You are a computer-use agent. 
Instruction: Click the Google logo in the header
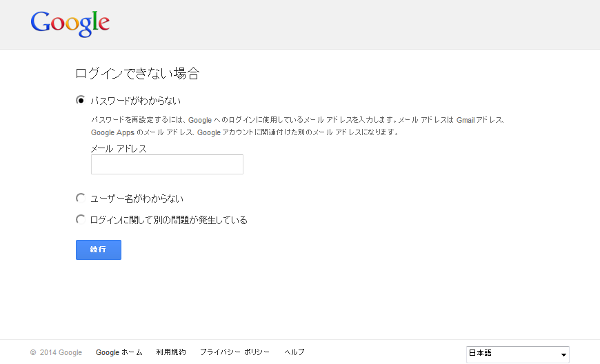pyautogui.click(x=70, y=23)
